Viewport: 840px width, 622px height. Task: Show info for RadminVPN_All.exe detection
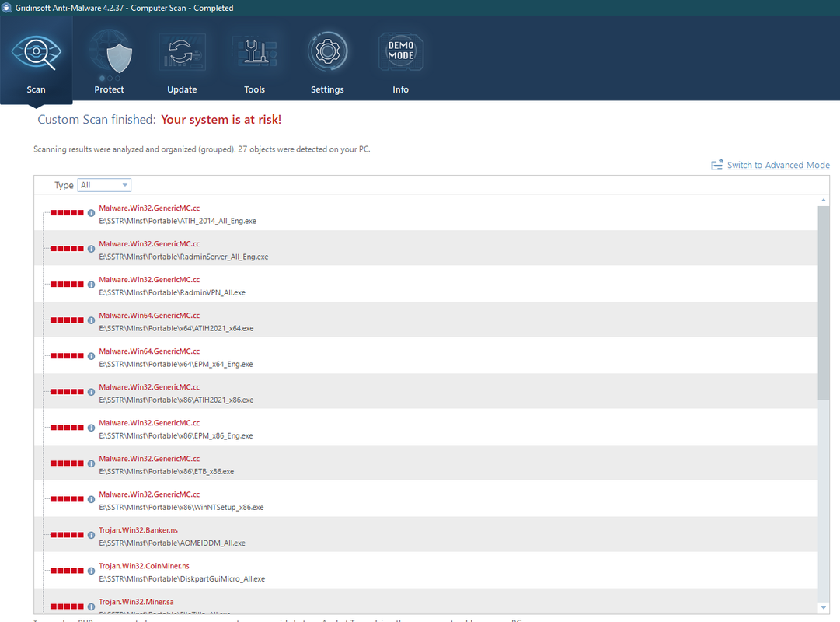[91, 285]
